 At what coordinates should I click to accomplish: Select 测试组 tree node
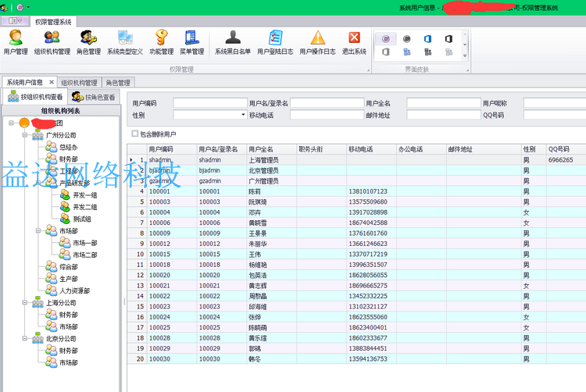coord(82,219)
